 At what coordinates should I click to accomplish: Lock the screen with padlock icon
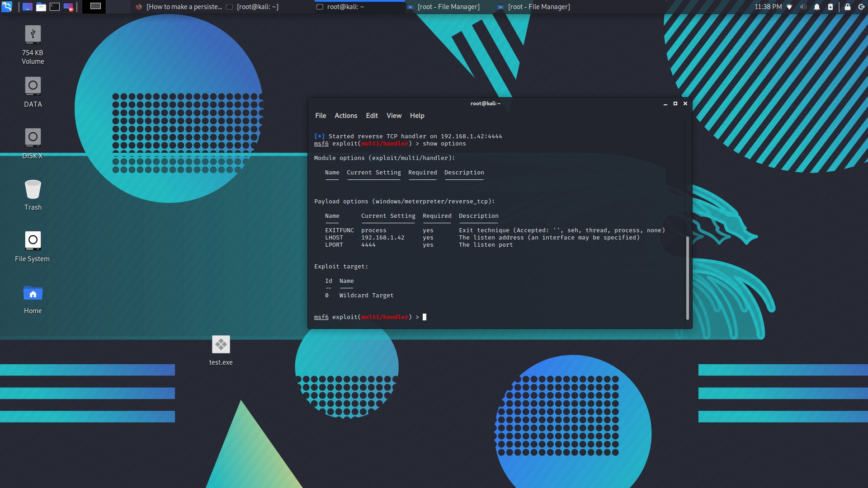pos(848,7)
